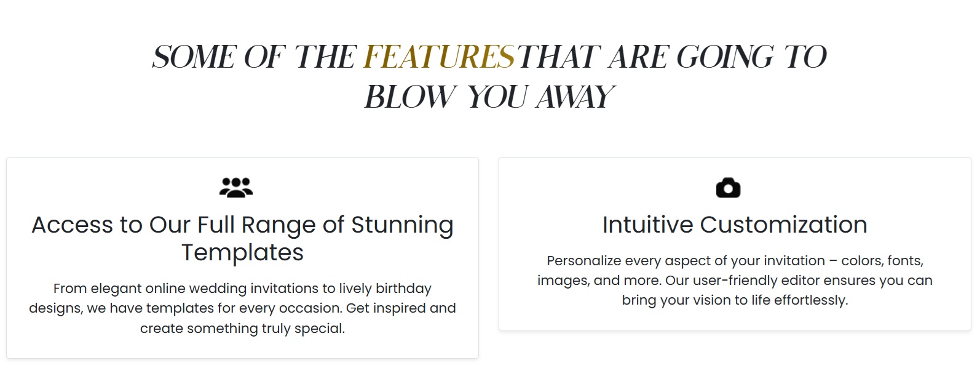The height and width of the screenshot is (368, 980).
Task: Click the word "Templates" in the card title
Action: point(242,252)
